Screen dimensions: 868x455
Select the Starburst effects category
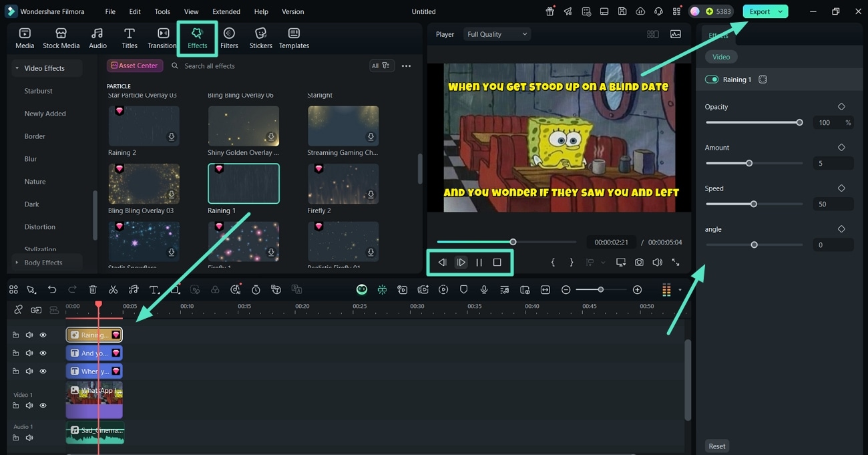38,91
